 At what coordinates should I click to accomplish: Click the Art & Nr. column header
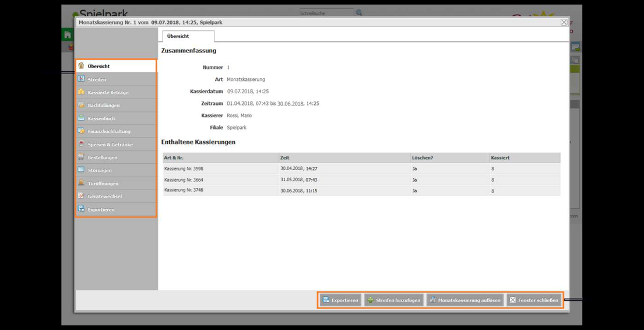221,158
